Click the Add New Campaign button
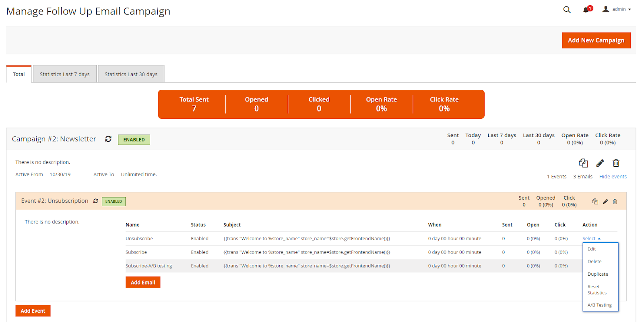 point(596,40)
